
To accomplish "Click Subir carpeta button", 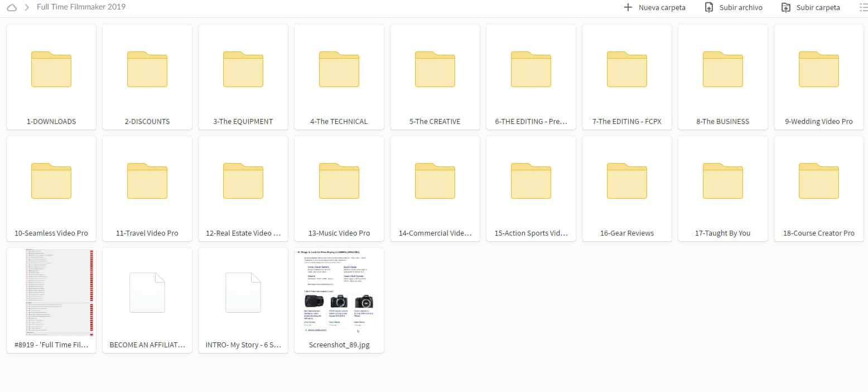I will pyautogui.click(x=811, y=7).
